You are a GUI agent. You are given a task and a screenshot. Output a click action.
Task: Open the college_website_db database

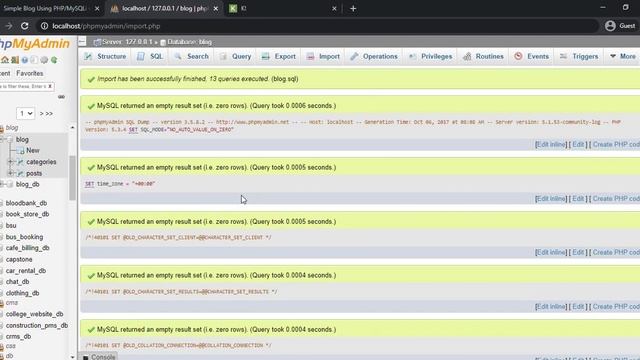coord(34,314)
